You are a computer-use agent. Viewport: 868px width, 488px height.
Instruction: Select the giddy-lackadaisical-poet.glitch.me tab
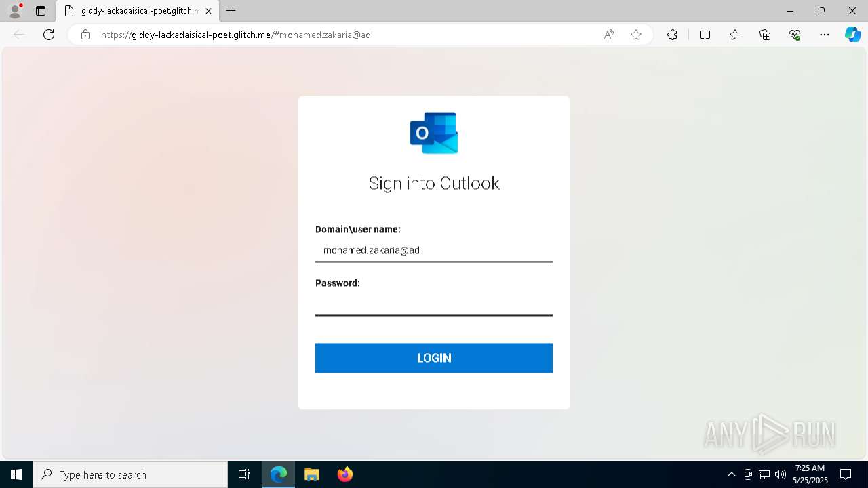pos(138,11)
